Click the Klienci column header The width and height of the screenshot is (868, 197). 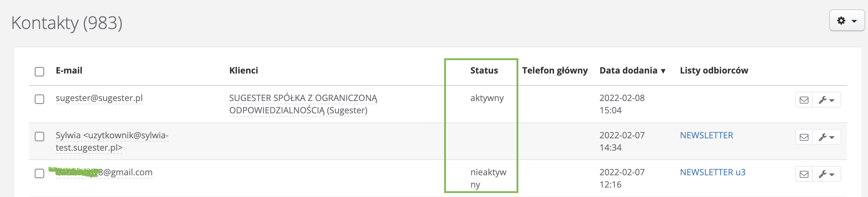pos(244,71)
